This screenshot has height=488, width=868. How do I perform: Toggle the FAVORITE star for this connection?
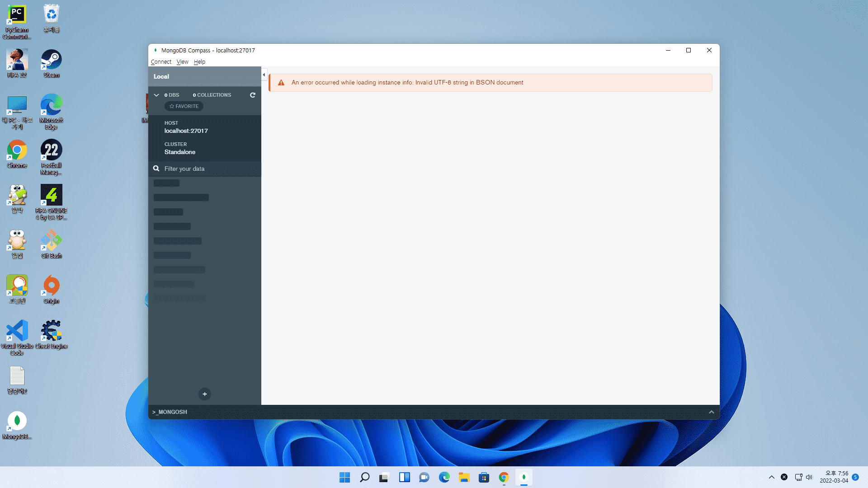[x=184, y=106]
